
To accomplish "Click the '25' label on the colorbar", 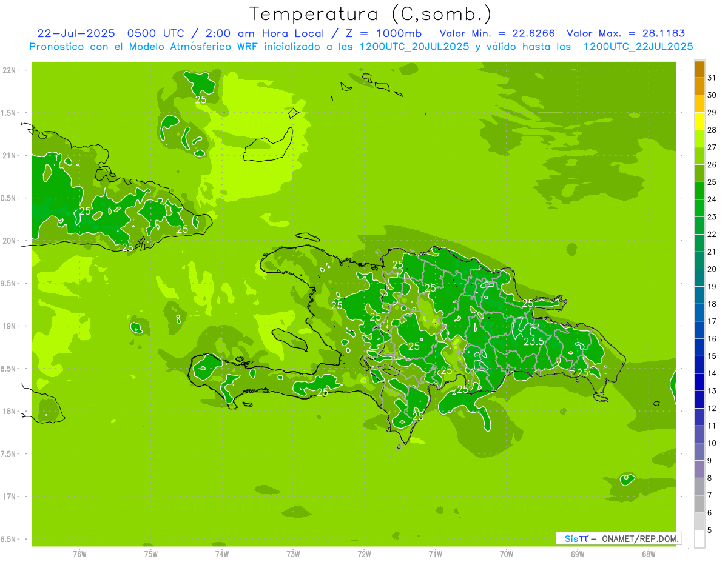I will (712, 182).
